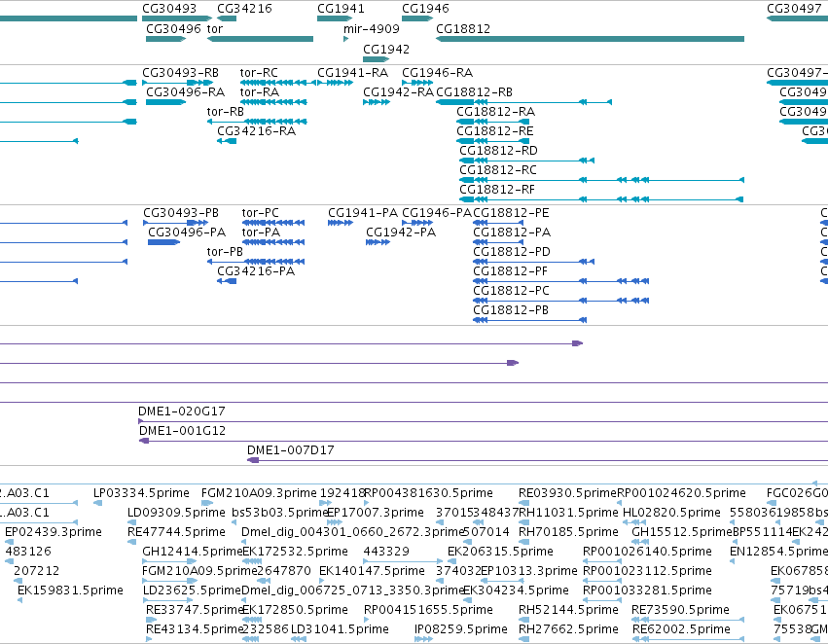Click the CG30496-RA transcript

tap(165, 102)
